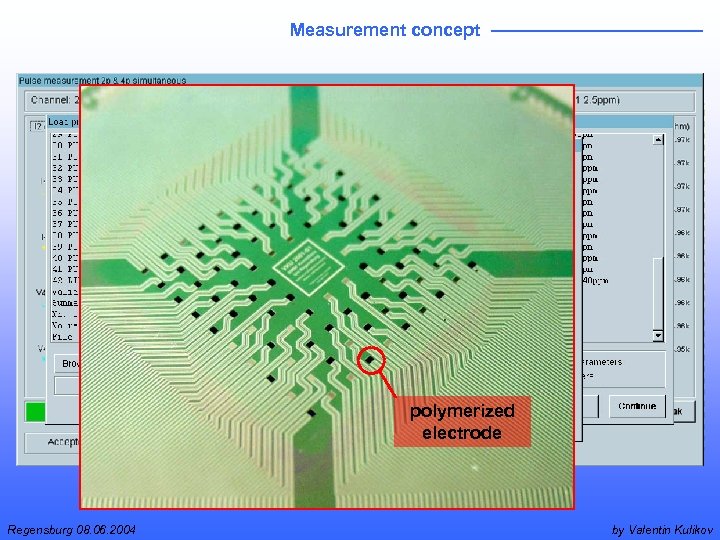This screenshot has height=540, width=720.
Task: Click the Load dialog title bar
Action: [64, 122]
